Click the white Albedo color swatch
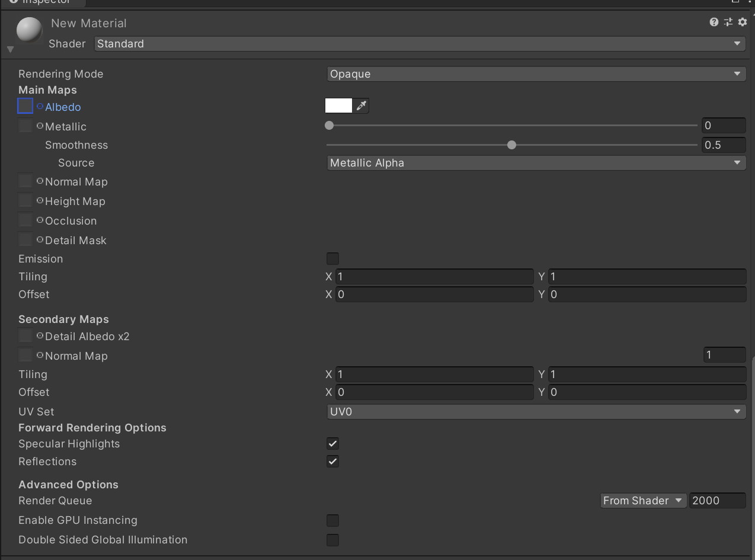Screen dimensions: 755x560 338,105
